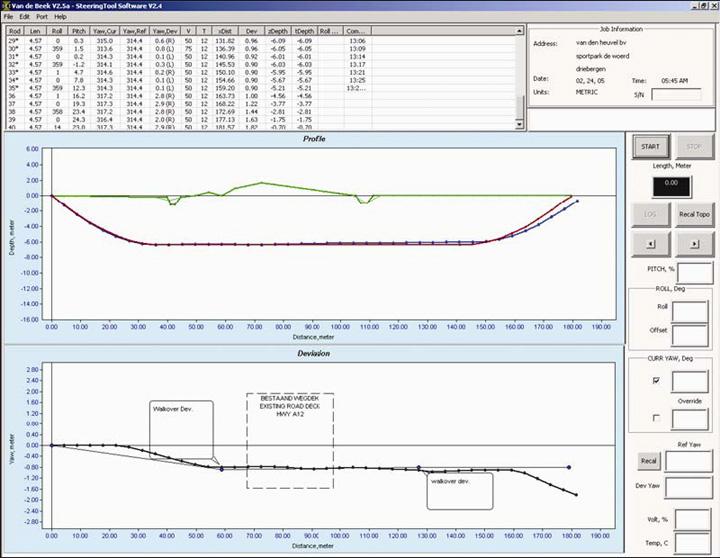The width and height of the screenshot is (720, 558).
Task: Click the left arrow navigation button
Action: [x=651, y=243]
